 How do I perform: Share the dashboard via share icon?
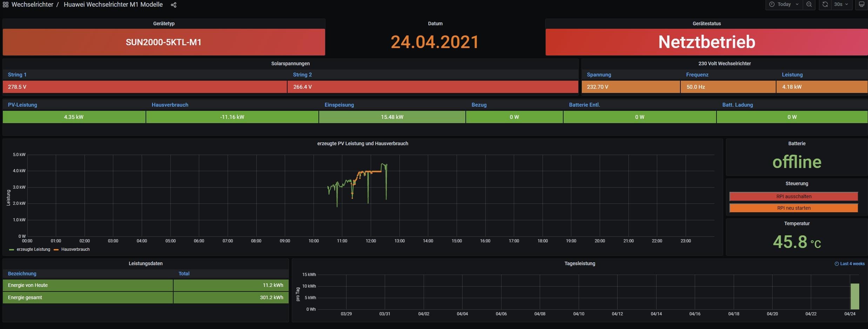[174, 5]
